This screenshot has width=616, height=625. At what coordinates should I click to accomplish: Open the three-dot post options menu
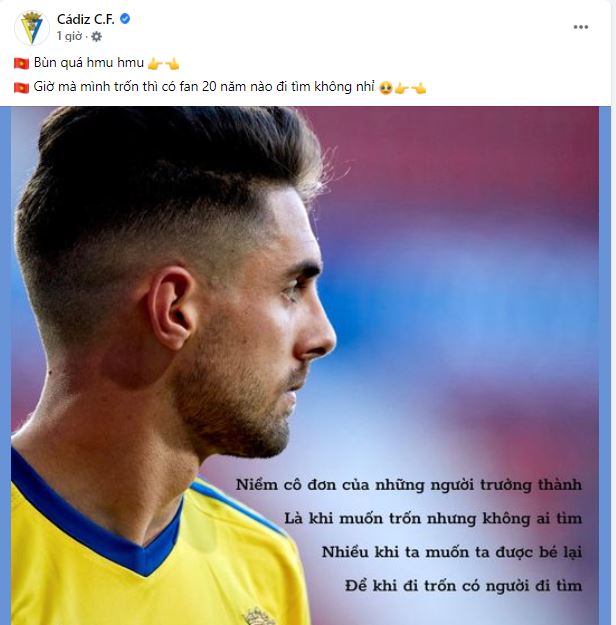[x=581, y=27]
